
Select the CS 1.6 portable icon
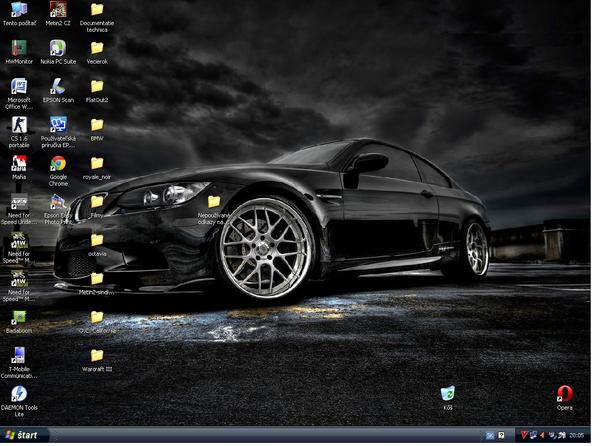(x=18, y=125)
